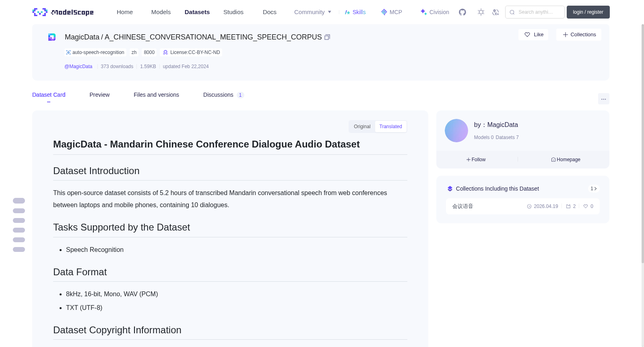Click the login / register button
Image resolution: width=644 pixels, height=347 pixels.
pyautogui.click(x=588, y=12)
